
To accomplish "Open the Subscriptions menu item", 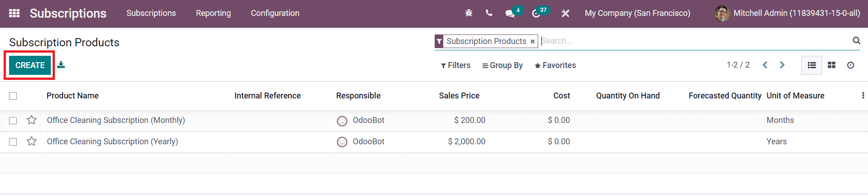I will tap(151, 13).
